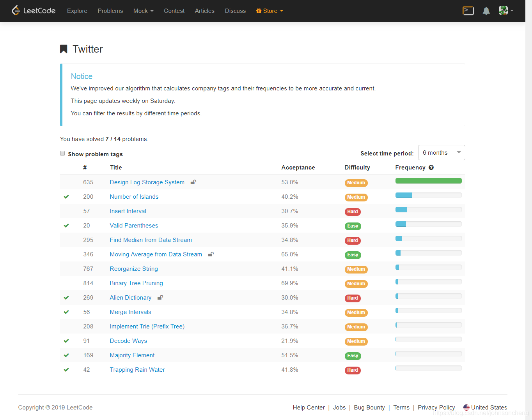Open the Contest page
This screenshot has width=532, height=420.
point(174,11)
